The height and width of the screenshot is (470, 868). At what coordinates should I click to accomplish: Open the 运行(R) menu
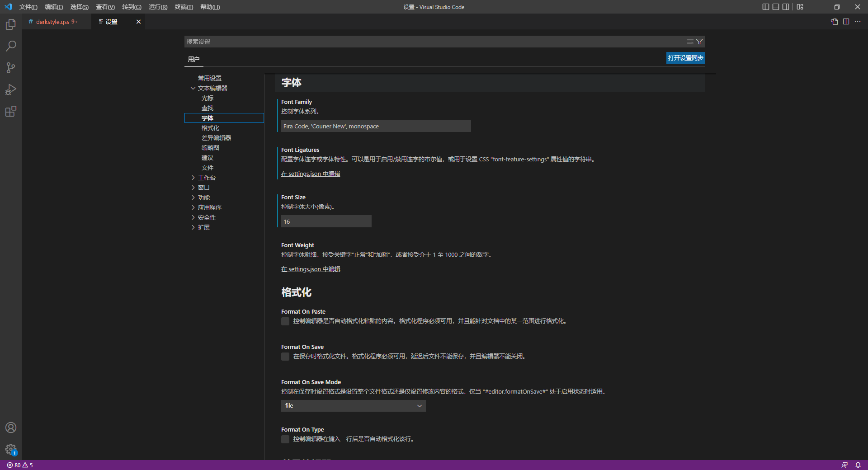[158, 7]
